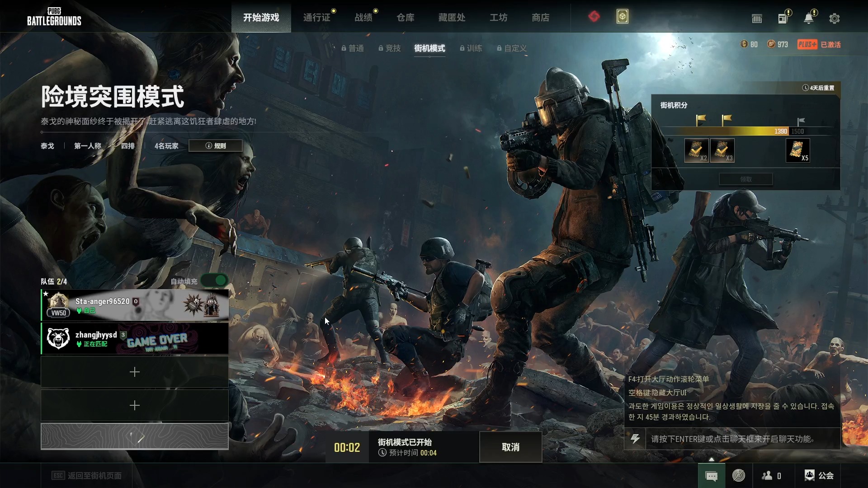
Task: Click the X2 coupon reward icon
Action: [697, 150]
